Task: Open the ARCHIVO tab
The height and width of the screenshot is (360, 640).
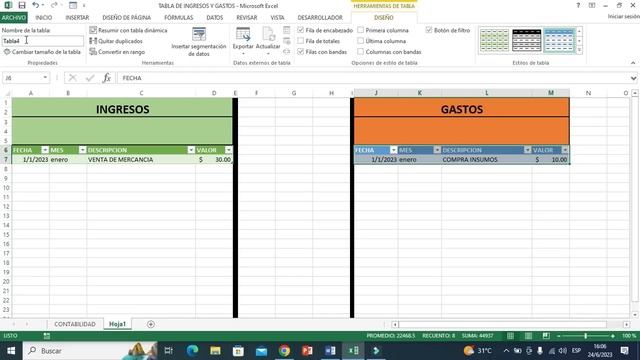Action: coord(13,18)
